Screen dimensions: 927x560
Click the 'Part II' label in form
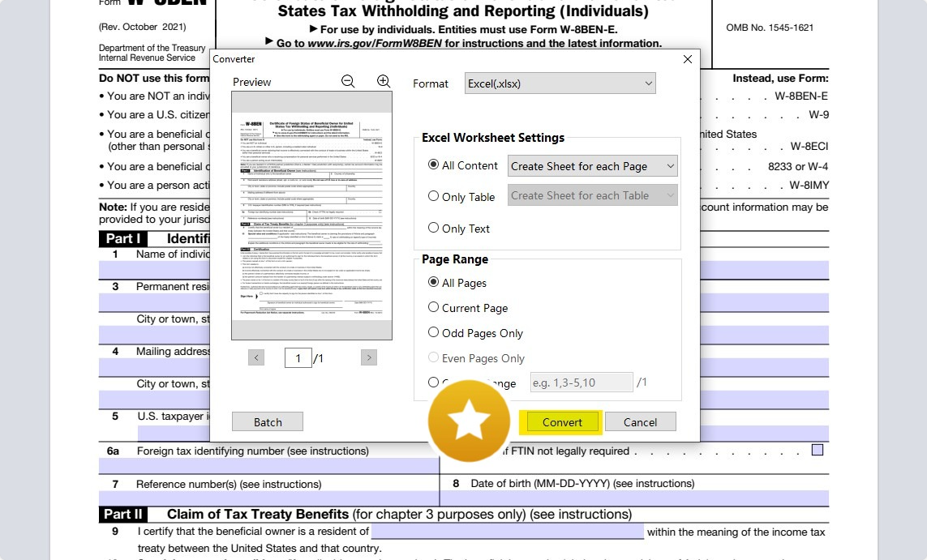pyautogui.click(x=123, y=514)
